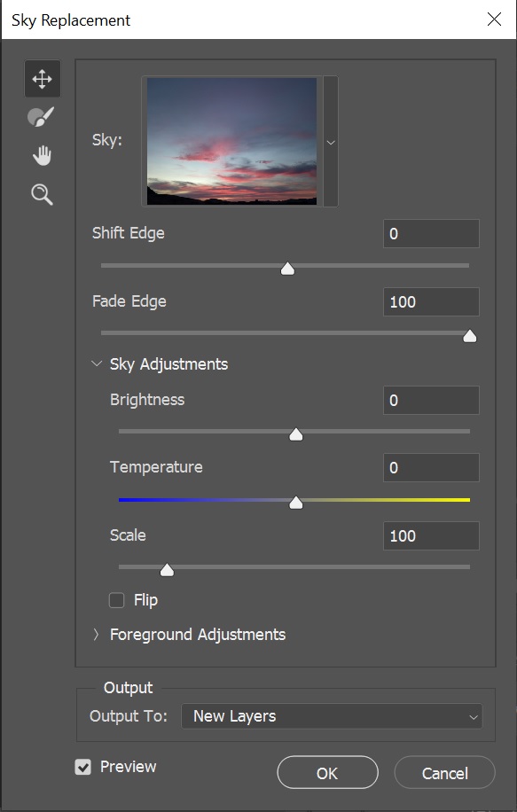Collapse the Sky Adjustments section
The image size is (517, 812).
click(x=97, y=363)
